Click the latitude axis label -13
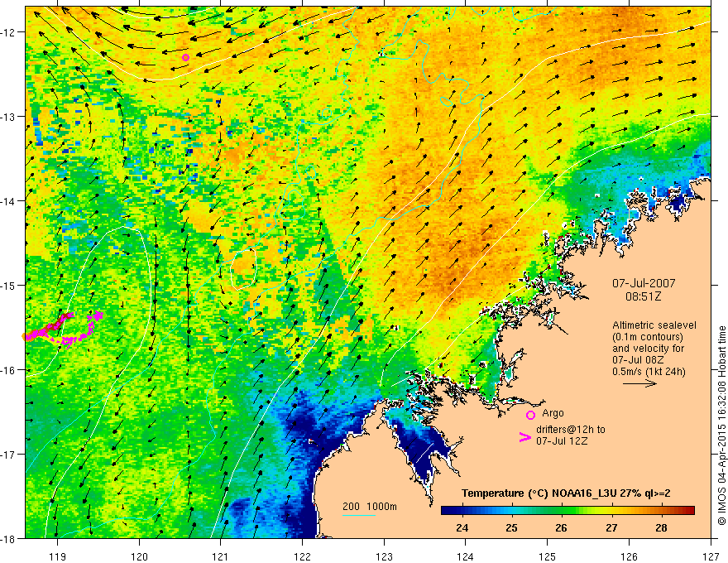 (x=9, y=117)
